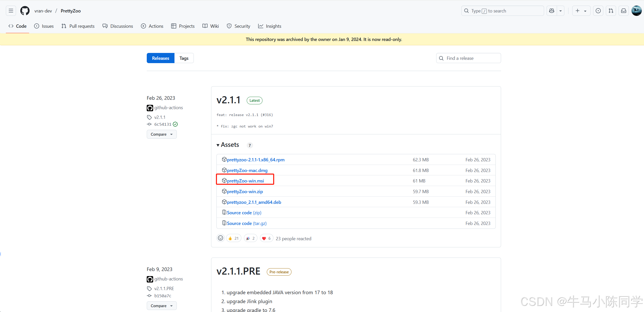644x312 pixels.
Task: Toggle the party popper reaction 2
Action: click(251, 238)
